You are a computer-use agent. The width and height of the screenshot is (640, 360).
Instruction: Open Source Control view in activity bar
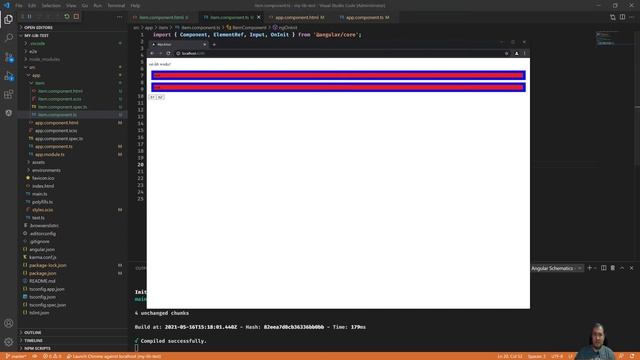pos(9,57)
